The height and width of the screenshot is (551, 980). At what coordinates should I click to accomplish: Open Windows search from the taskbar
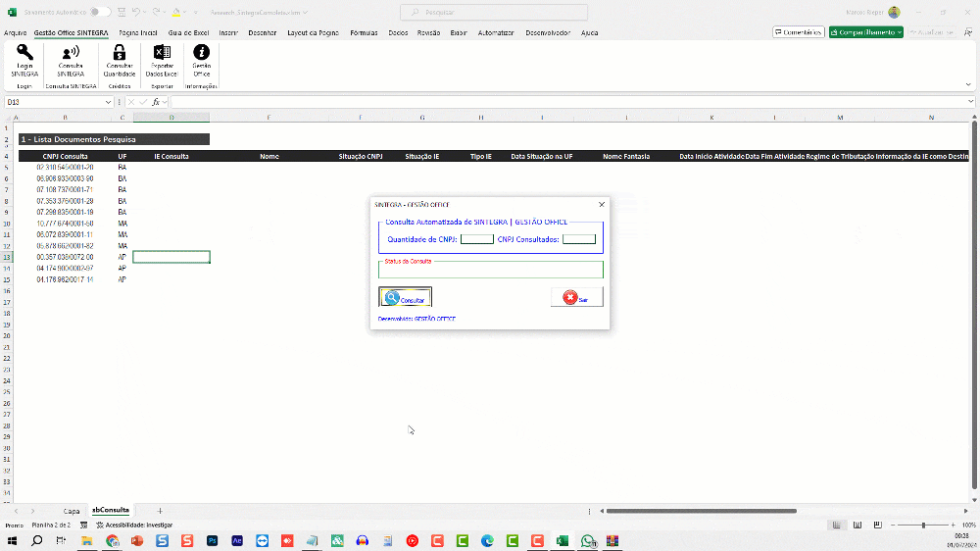[37, 540]
